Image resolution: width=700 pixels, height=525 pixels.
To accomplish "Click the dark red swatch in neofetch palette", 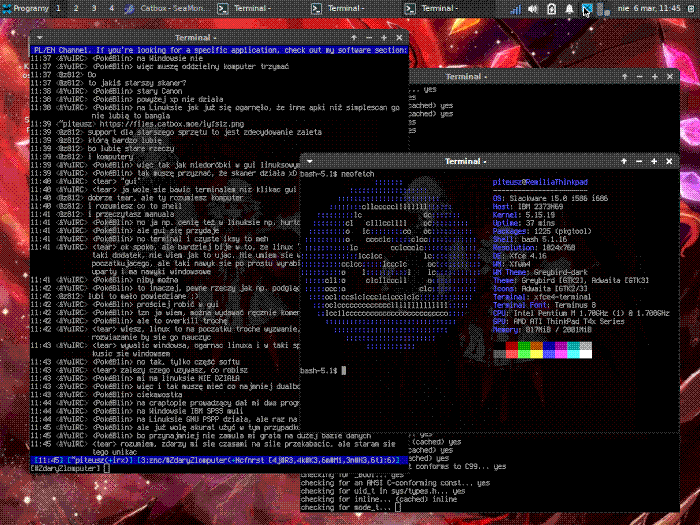I will pos(512,346).
